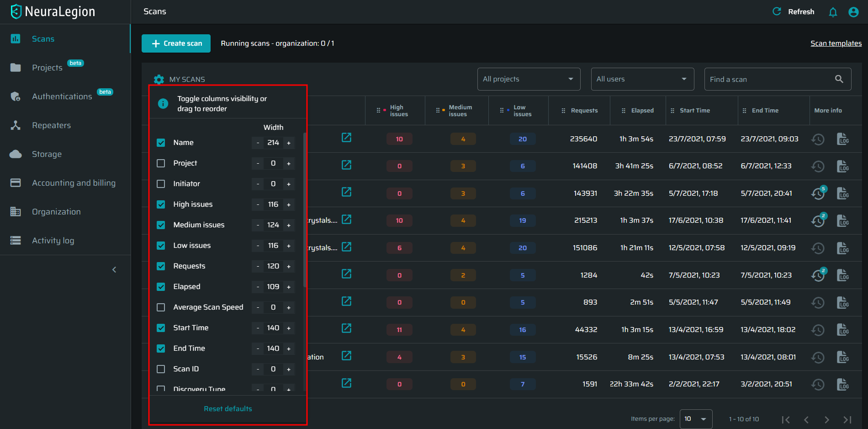Open the items per page dropdown
This screenshot has width=868, height=429.
[696, 419]
